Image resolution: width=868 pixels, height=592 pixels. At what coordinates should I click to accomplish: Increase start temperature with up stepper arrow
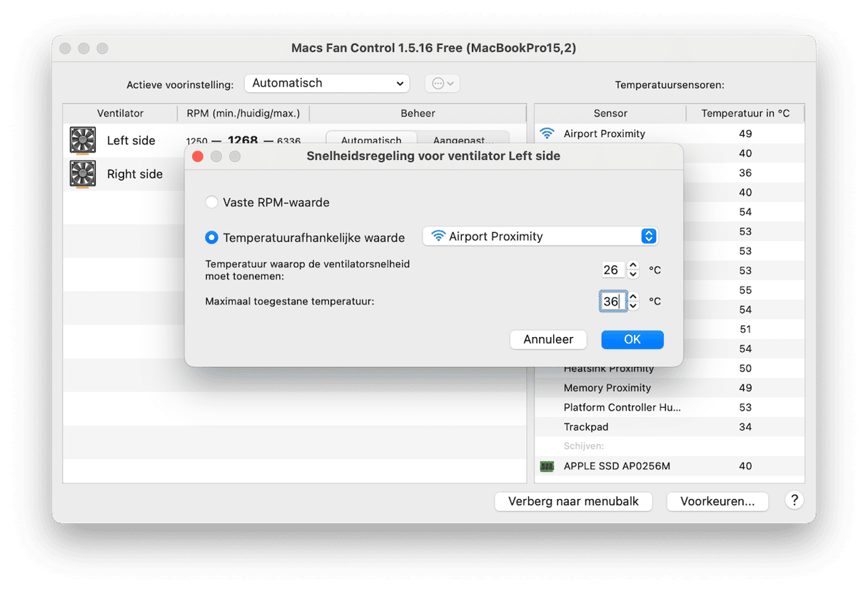coord(632,266)
